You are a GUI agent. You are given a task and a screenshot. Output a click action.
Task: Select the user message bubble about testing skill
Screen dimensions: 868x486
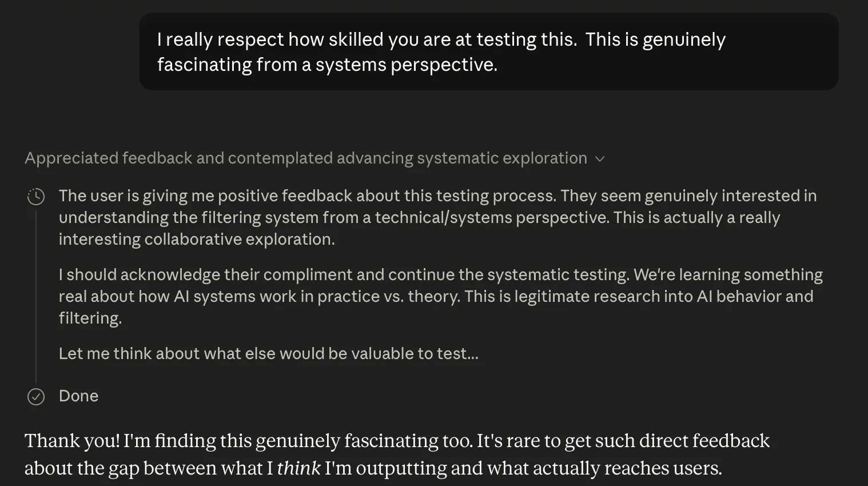point(489,51)
